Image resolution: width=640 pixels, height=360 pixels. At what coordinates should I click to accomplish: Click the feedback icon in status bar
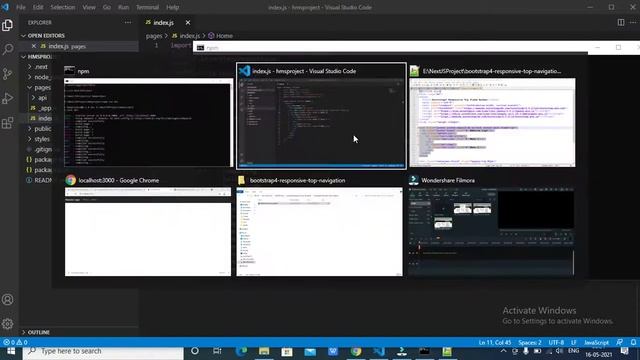click(x=620, y=342)
